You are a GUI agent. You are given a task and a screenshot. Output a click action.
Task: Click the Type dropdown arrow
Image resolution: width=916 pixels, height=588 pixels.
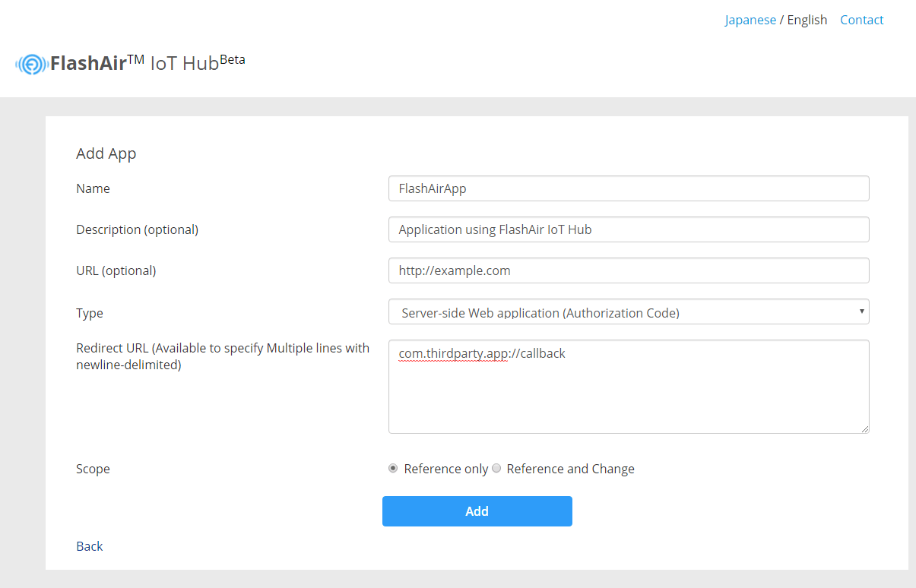[x=861, y=311]
